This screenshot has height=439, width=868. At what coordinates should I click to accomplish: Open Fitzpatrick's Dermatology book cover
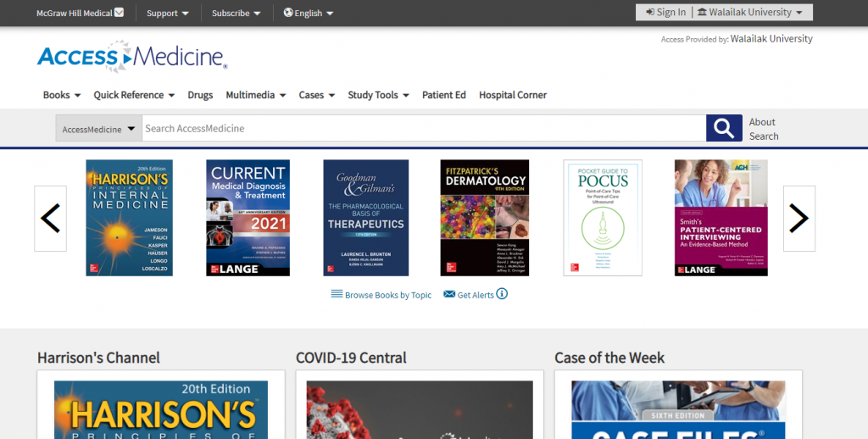[484, 218]
